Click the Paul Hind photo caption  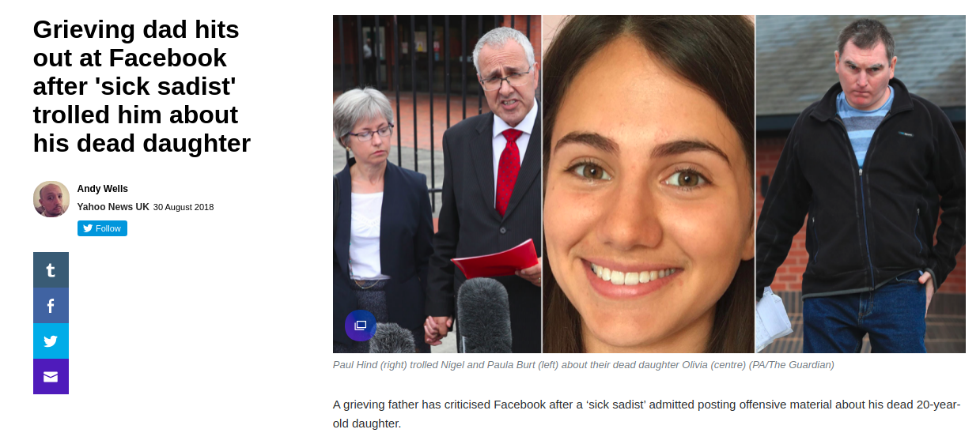pyautogui.click(x=584, y=365)
